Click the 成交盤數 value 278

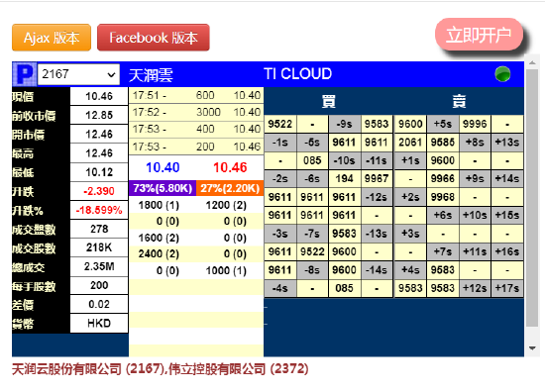coord(99,229)
